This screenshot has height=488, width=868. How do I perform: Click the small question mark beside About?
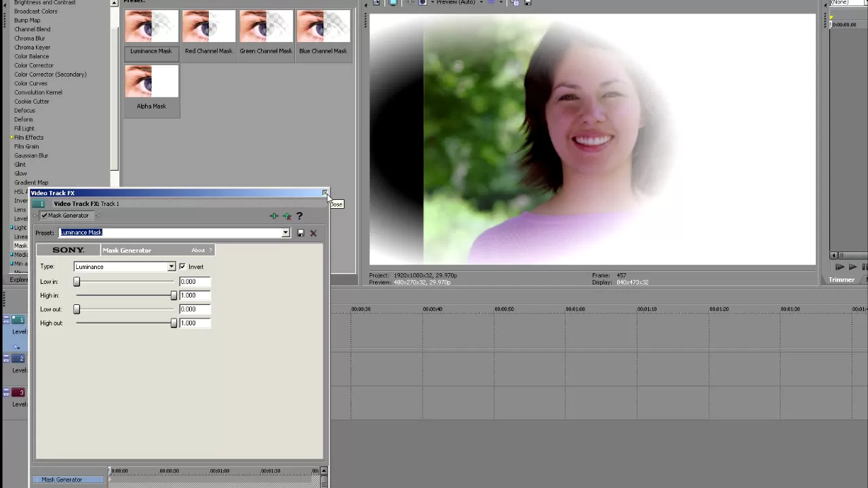tap(210, 250)
